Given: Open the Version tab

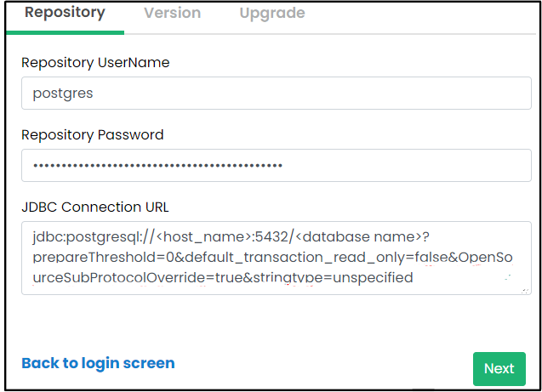Looking at the screenshot, I should [x=172, y=14].
